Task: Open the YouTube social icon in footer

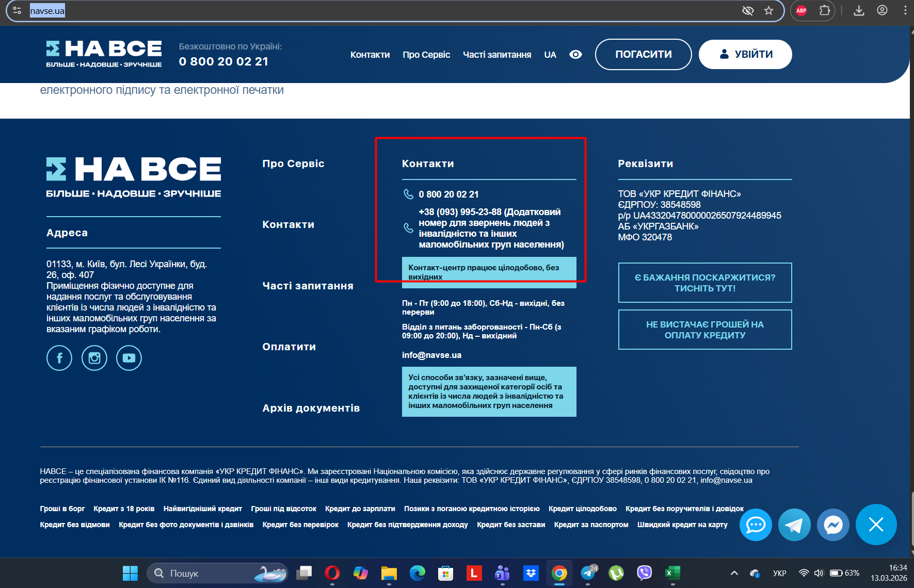Action: click(x=129, y=358)
